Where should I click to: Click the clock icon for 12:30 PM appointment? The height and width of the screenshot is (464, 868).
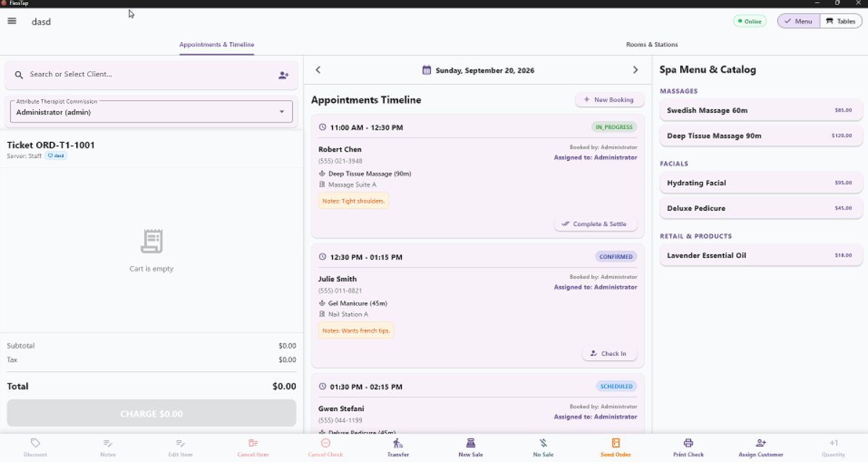pos(323,257)
